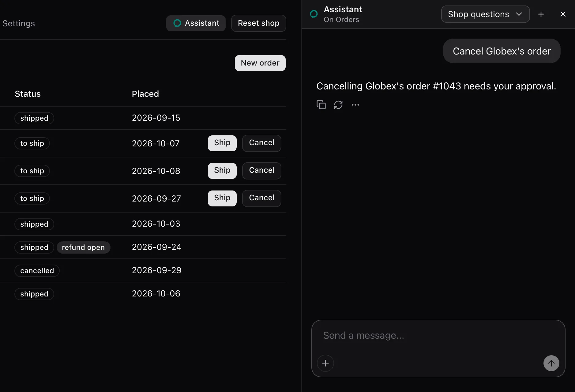Open more options ellipsis under reply
Image resolution: width=575 pixels, height=392 pixels.
click(x=355, y=105)
